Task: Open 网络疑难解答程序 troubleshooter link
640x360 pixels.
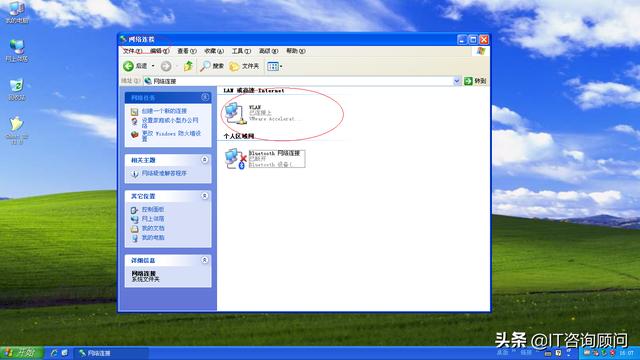Action: pyautogui.click(x=164, y=173)
